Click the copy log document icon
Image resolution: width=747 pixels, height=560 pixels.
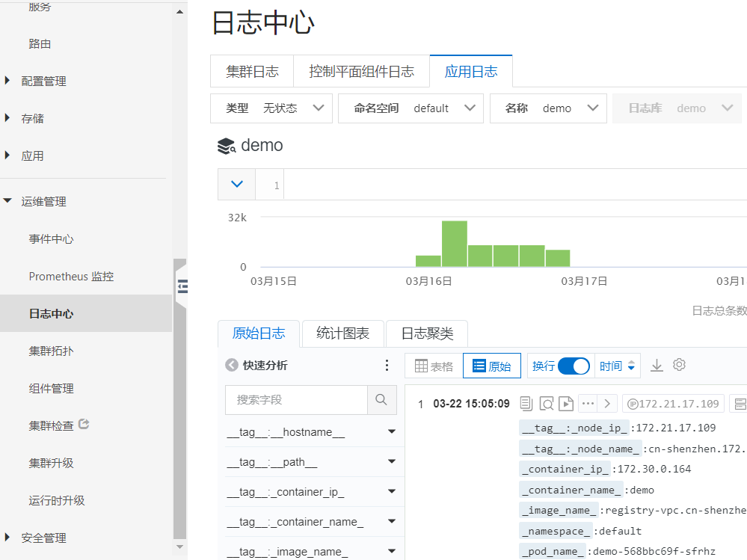(x=526, y=404)
